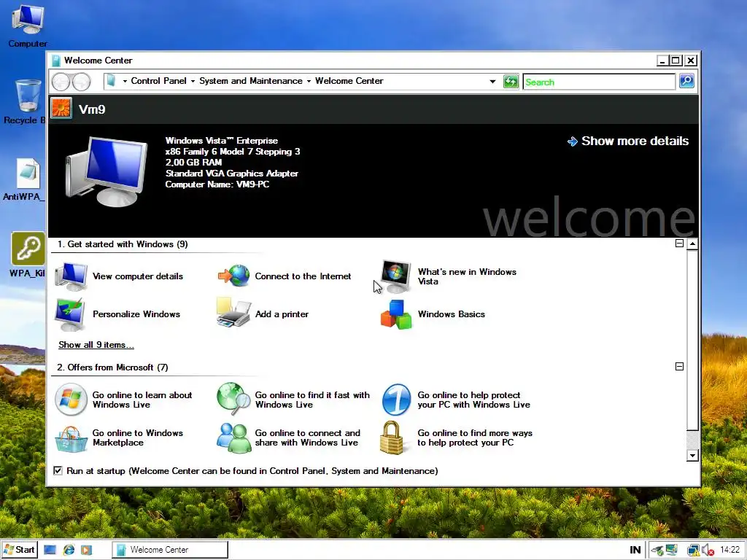
Task: Click Welcome Center in the address bar
Action: pyautogui.click(x=349, y=81)
